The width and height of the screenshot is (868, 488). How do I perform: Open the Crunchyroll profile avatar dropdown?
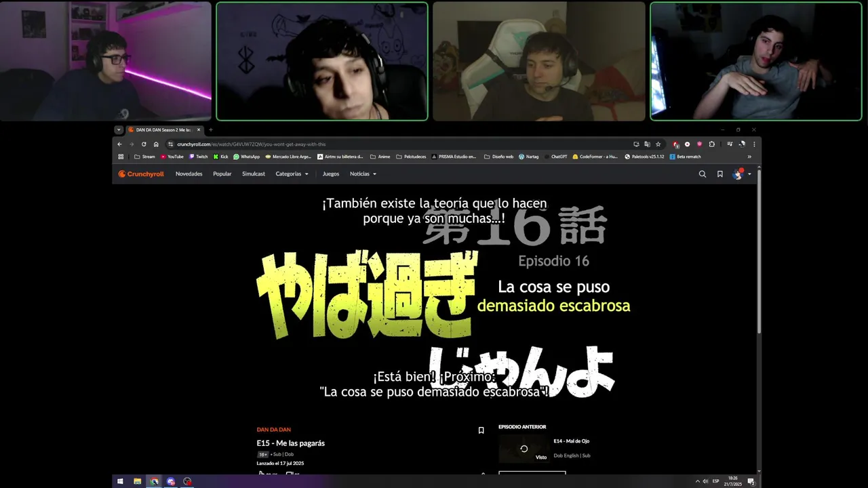741,174
